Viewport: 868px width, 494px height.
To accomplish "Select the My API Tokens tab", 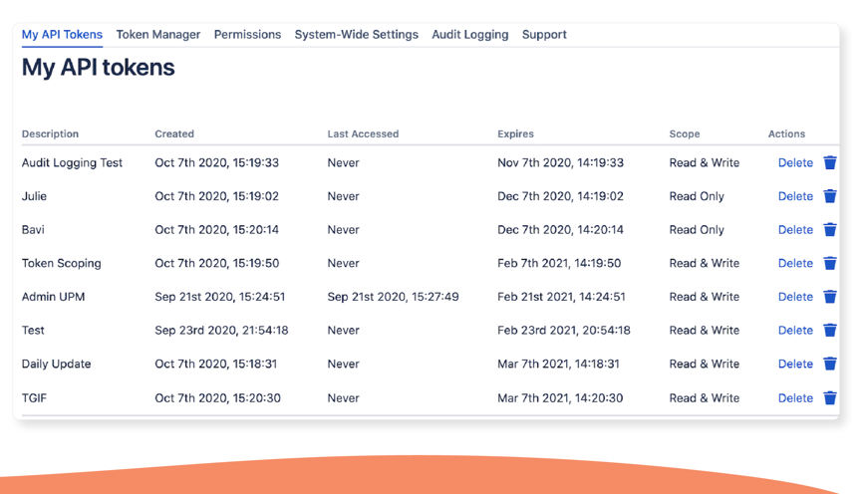I will pyautogui.click(x=62, y=35).
